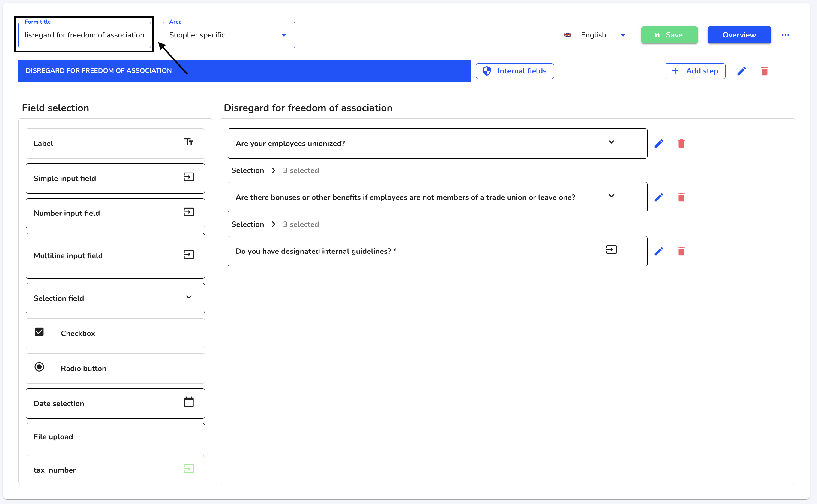This screenshot has height=504, width=817.
Task: Click the overflow menu three-dots icon
Action: coord(786,35)
